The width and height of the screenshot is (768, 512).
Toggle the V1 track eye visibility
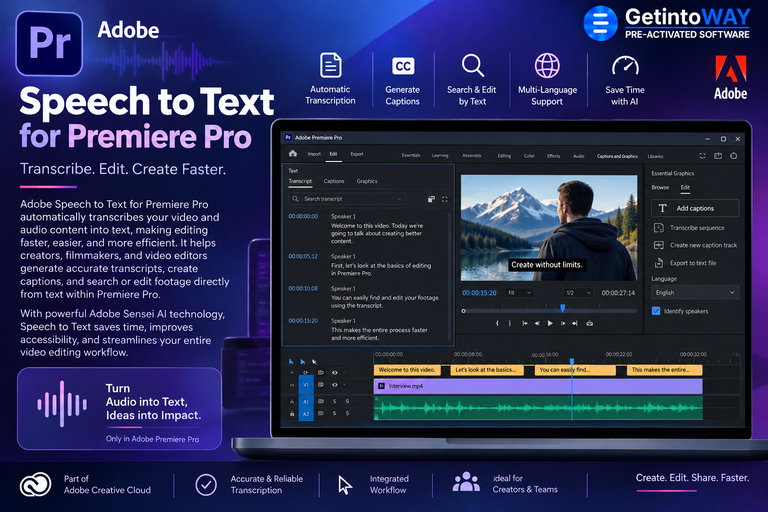pyautogui.click(x=335, y=385)
